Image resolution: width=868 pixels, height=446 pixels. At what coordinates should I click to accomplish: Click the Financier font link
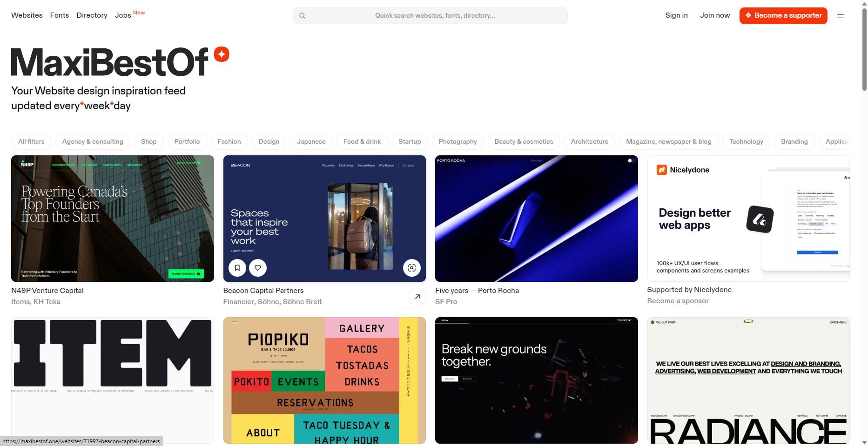238,302
